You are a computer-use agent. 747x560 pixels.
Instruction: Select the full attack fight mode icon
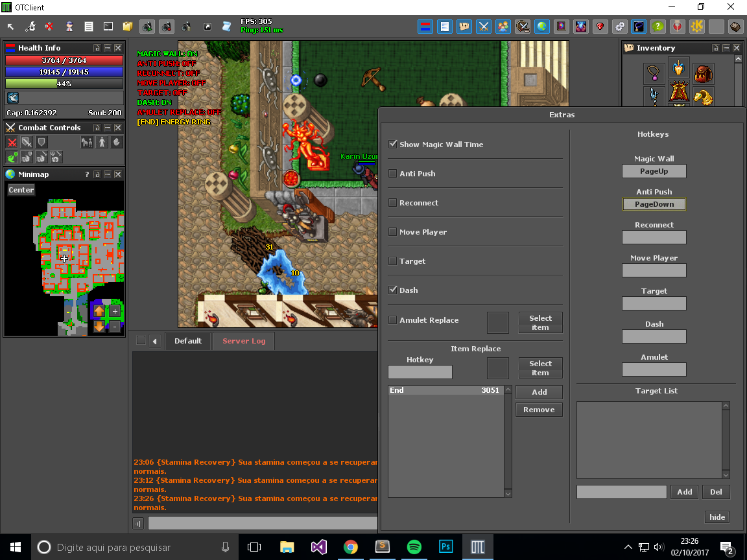click(12, 142)
